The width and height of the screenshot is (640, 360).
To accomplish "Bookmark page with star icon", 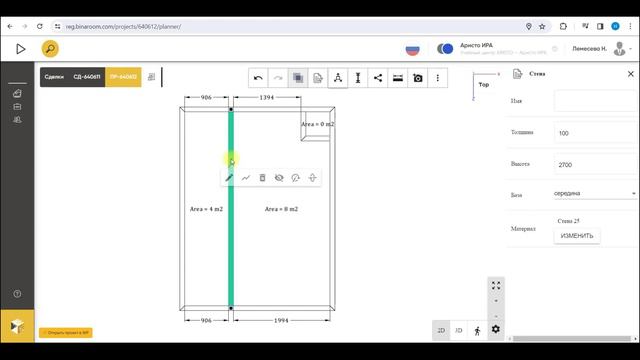I will pos(542,27).
